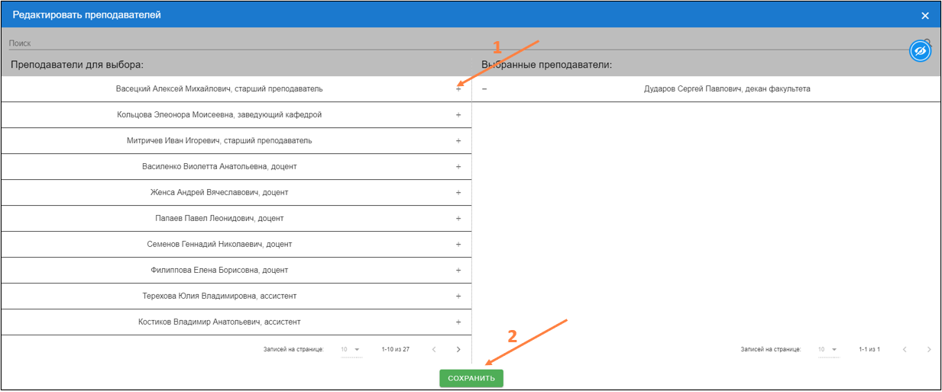
Task: Add Терехова Юлия Владимировна with plus icon
Action: 458,296
